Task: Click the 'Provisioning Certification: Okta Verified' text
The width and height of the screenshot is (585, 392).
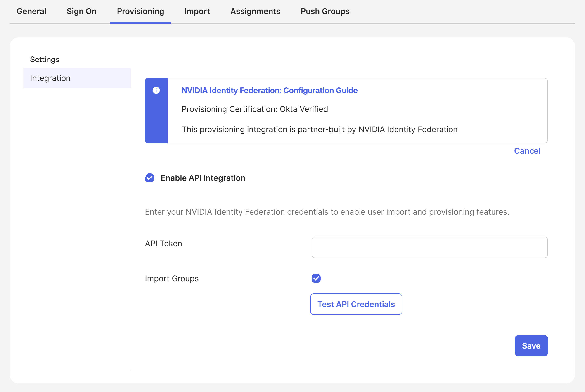Action: click(x=255, y=109)
